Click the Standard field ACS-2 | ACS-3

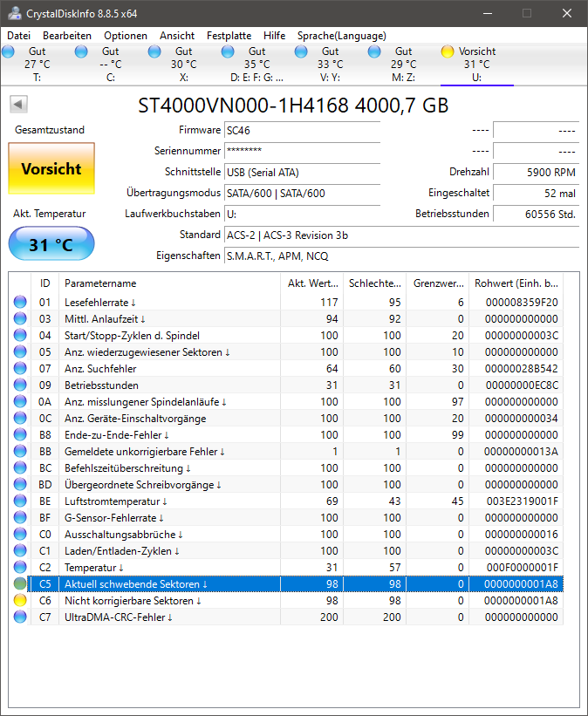[x=402, y=235]
